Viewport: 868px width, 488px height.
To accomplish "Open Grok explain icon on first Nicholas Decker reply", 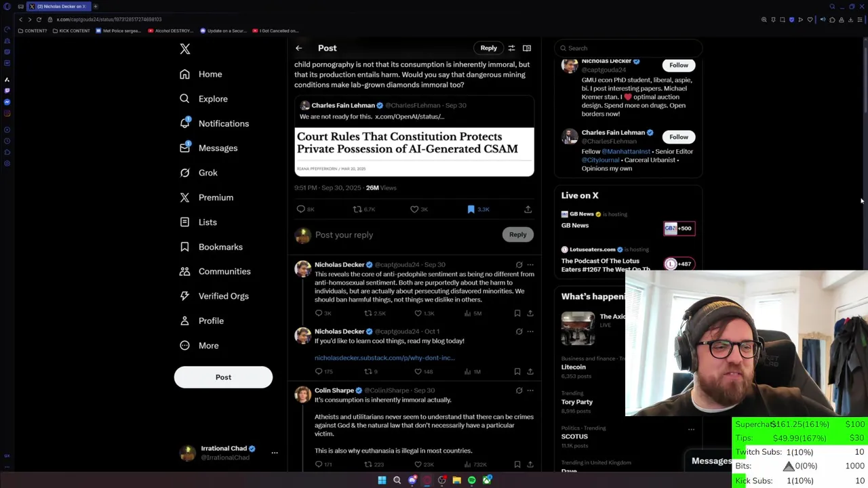I will (x=519, y=265).
